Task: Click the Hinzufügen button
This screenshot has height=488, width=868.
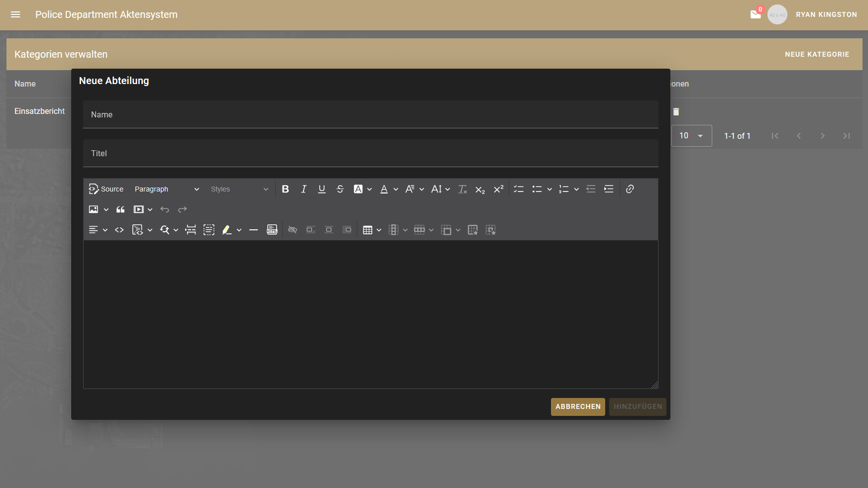Action: pyautogui.click(x=638, y=407)
